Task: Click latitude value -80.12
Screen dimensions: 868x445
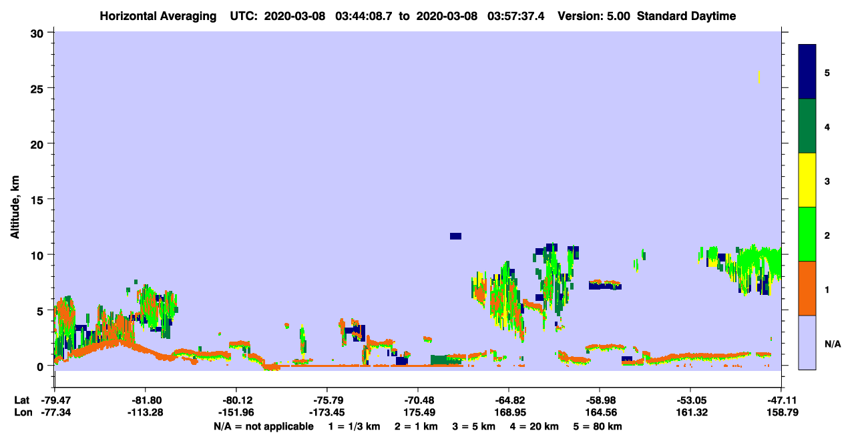Action: pyautogui.click(x=236, y=400)
